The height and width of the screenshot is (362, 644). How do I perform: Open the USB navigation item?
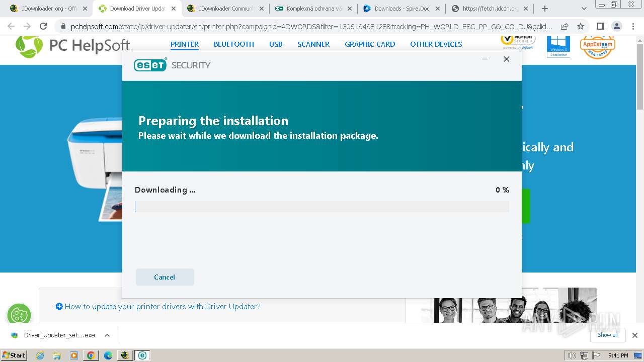[276, 44]
